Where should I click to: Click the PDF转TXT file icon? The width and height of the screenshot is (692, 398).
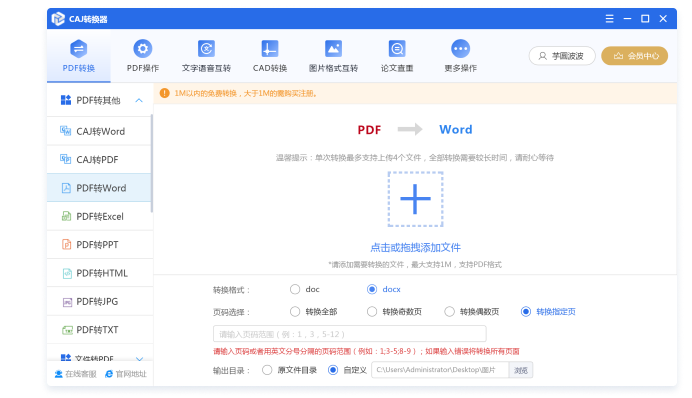click(67, 330)
